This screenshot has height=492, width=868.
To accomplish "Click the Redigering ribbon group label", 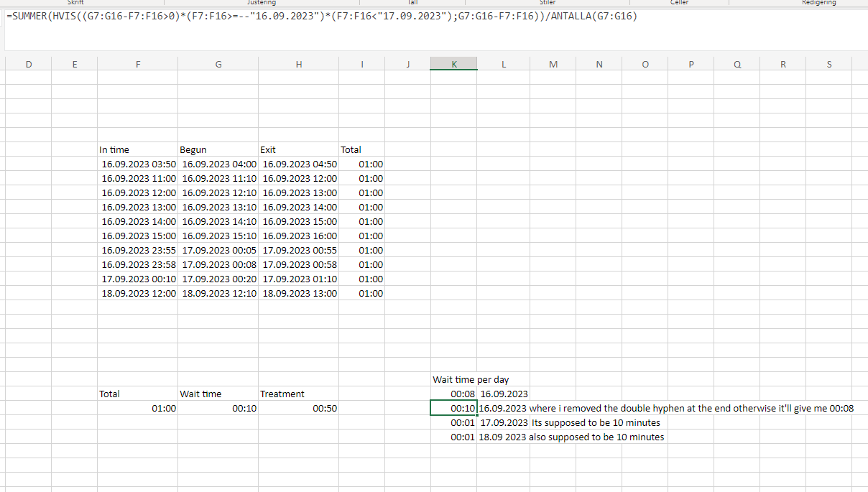I will [x=818, y=3].
